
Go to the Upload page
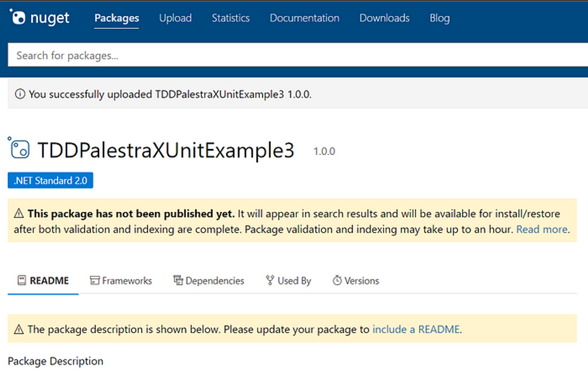[176, 18]
